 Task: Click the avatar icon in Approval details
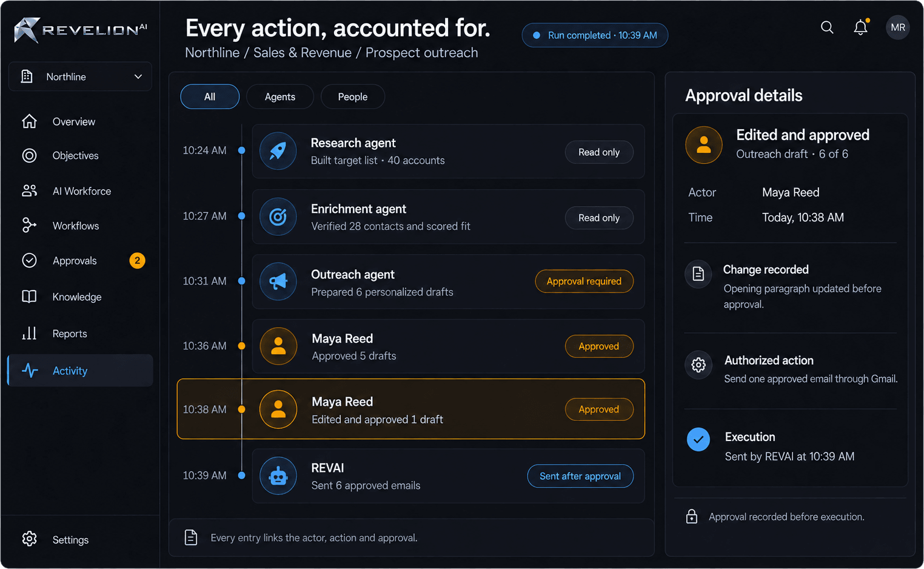[704, 145]
